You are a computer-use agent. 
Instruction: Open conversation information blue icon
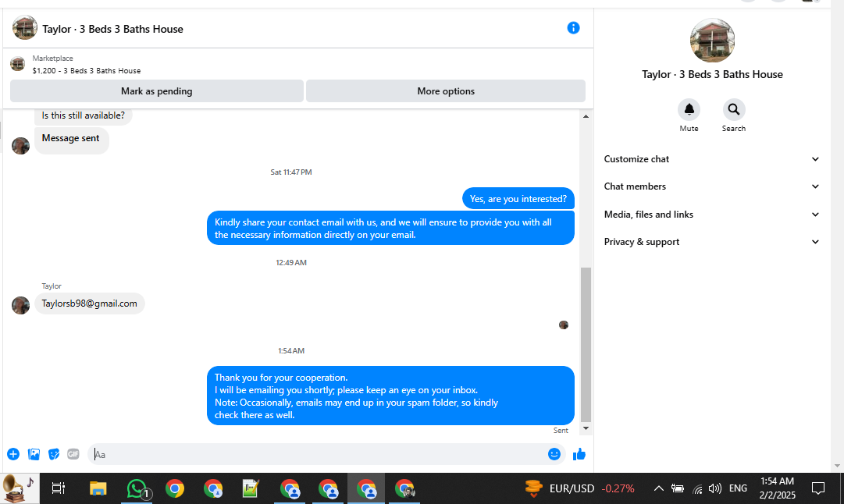[573, 28]
